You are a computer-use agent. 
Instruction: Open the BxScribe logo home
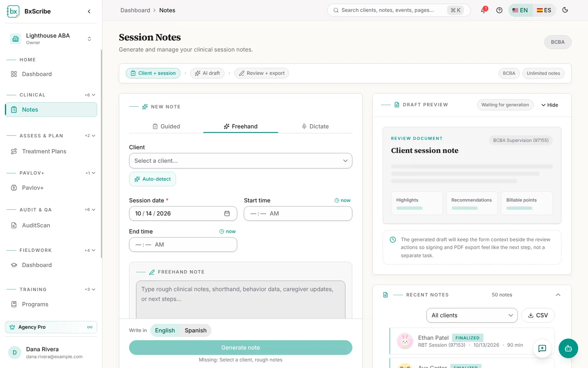[x=29, y=11]
